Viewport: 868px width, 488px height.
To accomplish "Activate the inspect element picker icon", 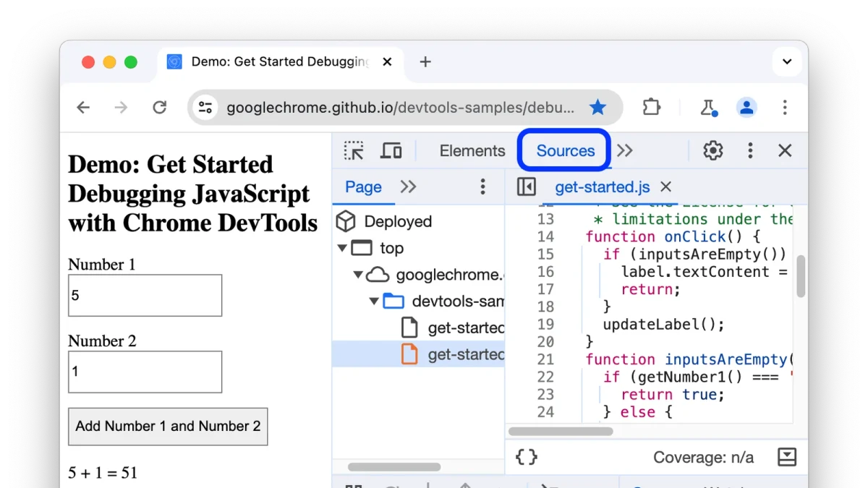I will 354,150.
